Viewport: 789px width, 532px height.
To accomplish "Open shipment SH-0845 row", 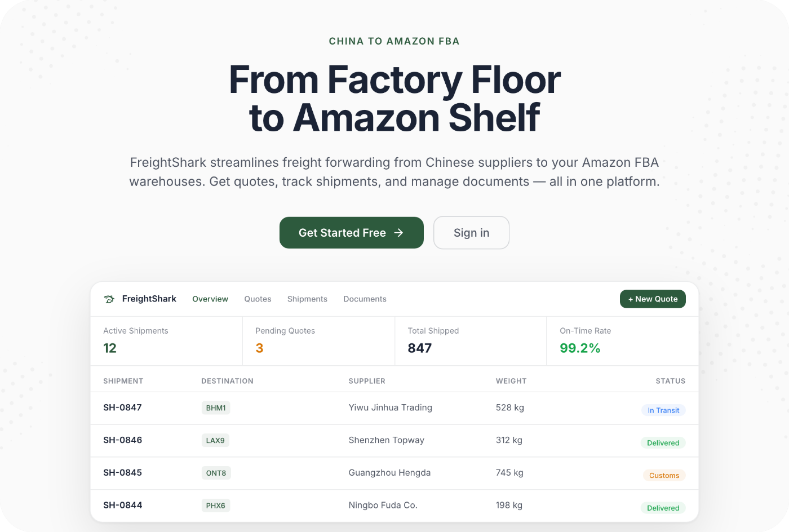I will pos(394,473).
